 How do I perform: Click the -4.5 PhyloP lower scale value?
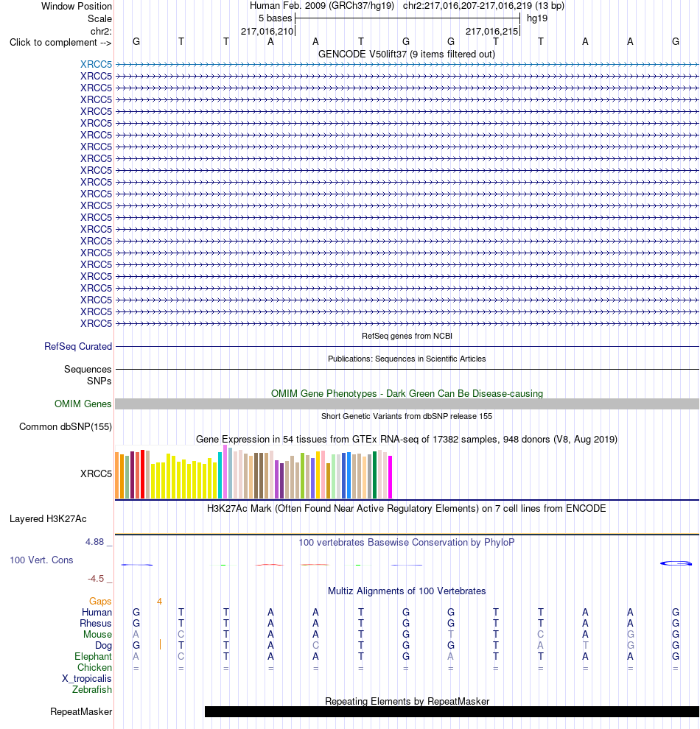pyautogui.click(x=96, y=578)
